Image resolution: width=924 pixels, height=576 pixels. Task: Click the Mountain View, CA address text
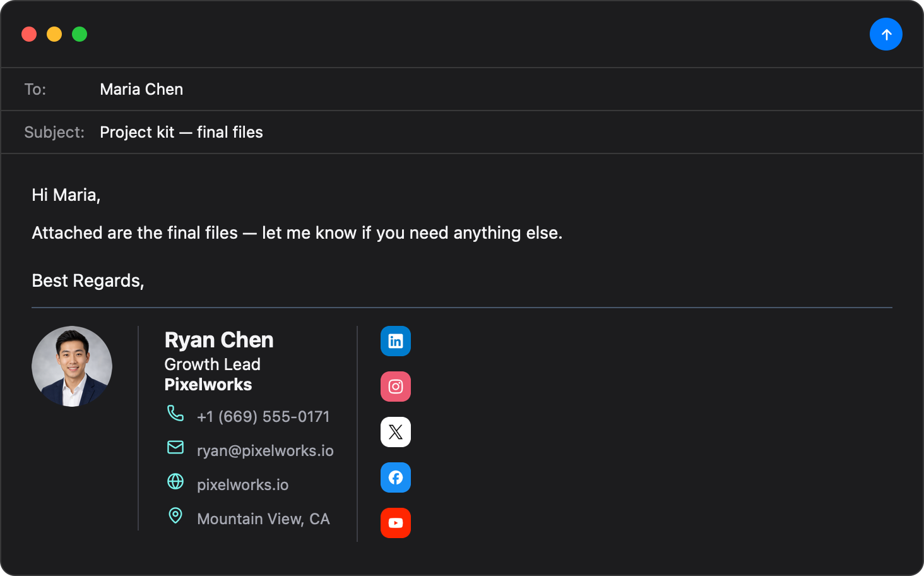coord(263,519)
